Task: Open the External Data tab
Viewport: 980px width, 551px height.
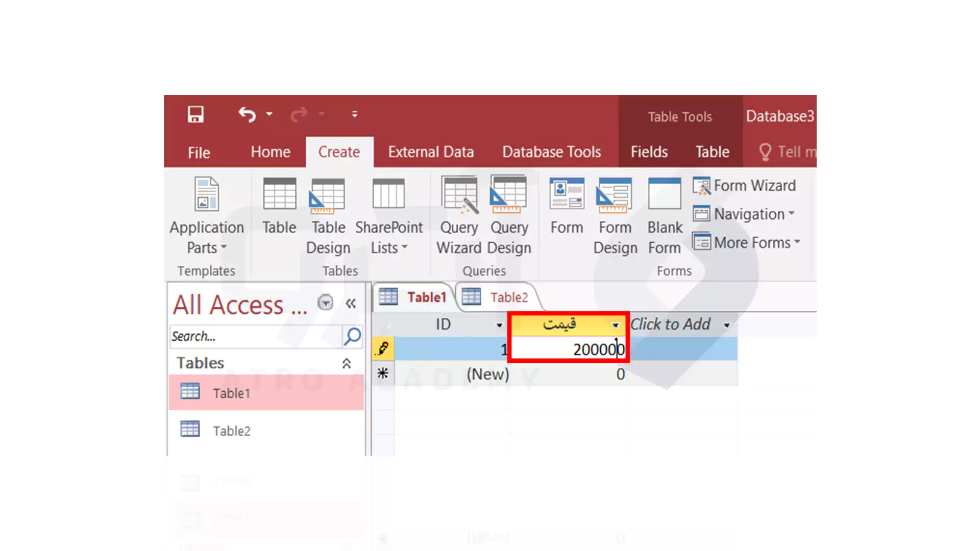Action: (431, 152)
